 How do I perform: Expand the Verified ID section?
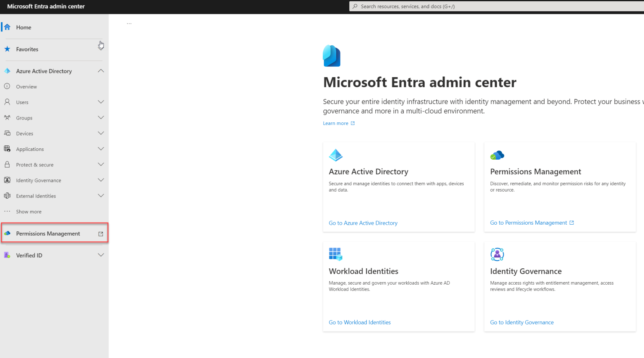click(x=101, y=255)
